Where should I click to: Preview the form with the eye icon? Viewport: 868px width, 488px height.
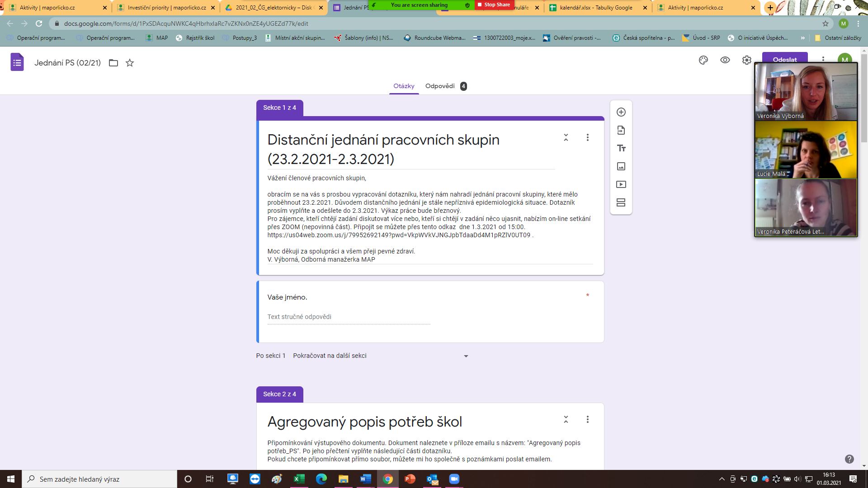pyautogui.click(x=725, y=60)
